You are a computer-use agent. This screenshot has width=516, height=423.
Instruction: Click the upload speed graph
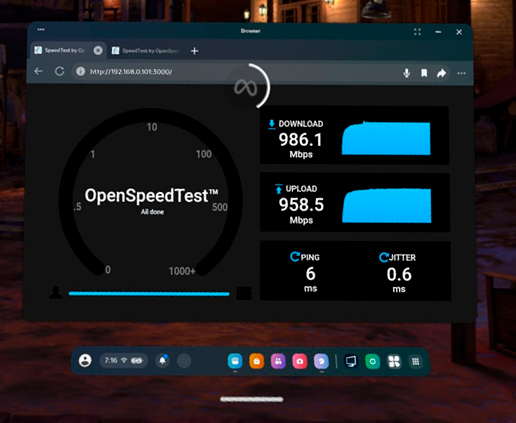coord(387,206)
